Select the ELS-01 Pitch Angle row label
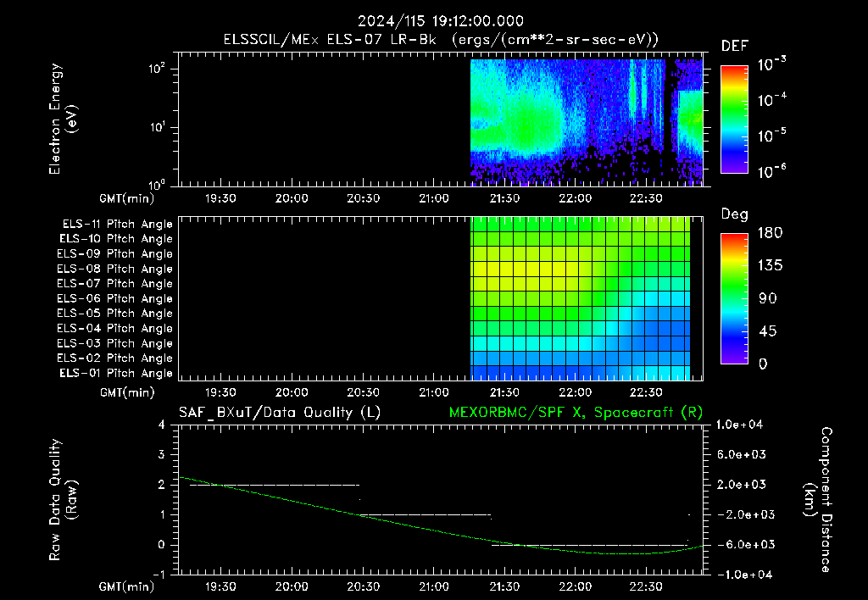 pyautogui.click(x=116, y=374)
